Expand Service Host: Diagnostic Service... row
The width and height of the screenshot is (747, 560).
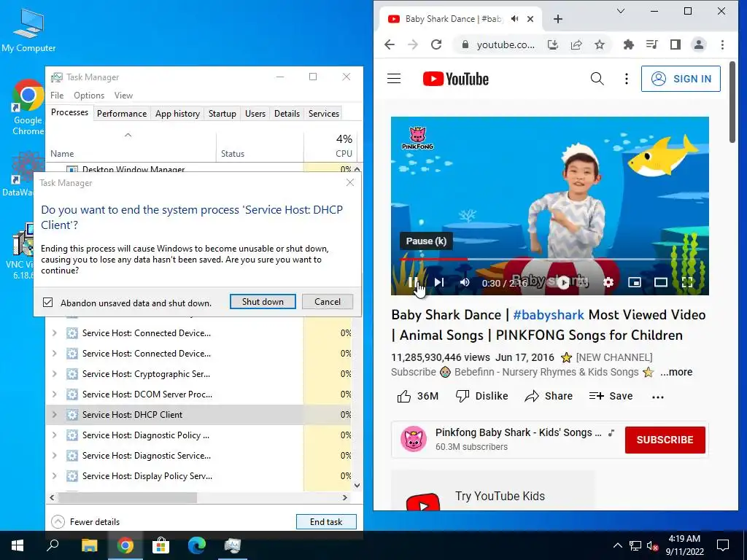tap(54, 456)
